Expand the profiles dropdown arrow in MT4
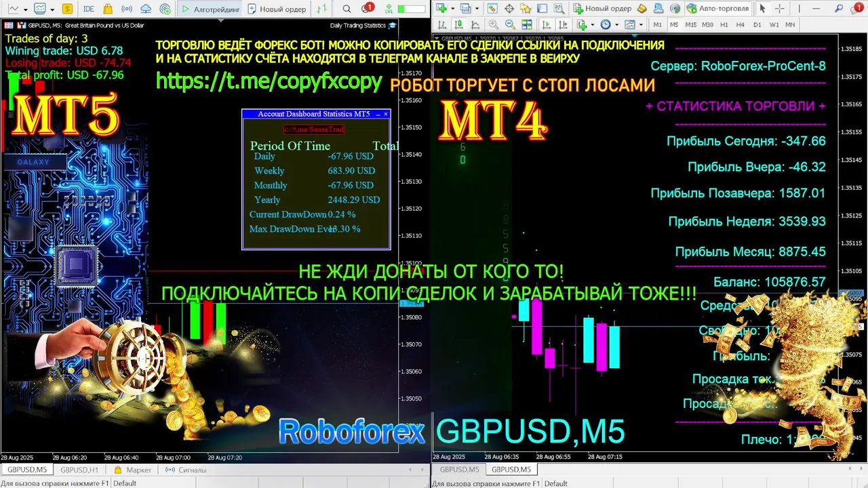The image size is (868, 488). (x=477, y=9)
